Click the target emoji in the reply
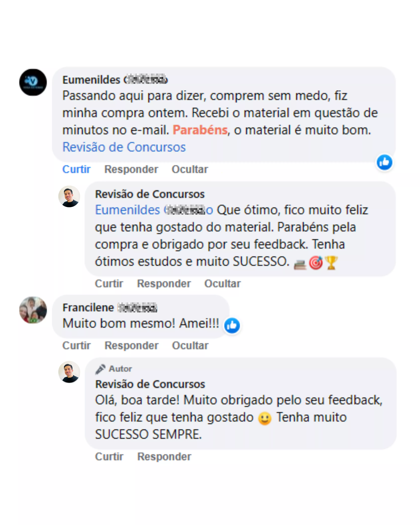This screenshot has width=420, height=525. [316, 263]
